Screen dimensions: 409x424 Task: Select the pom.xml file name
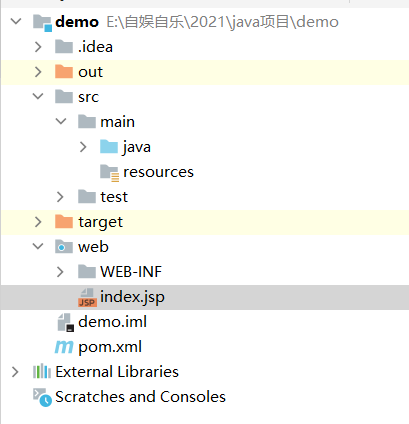pos(110,347)
